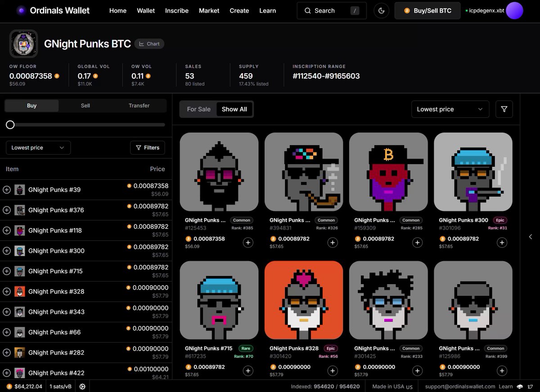Collapse the side panel chevron arrow
The width and height of the screenshot is (540, 392).
click(531, 236)
